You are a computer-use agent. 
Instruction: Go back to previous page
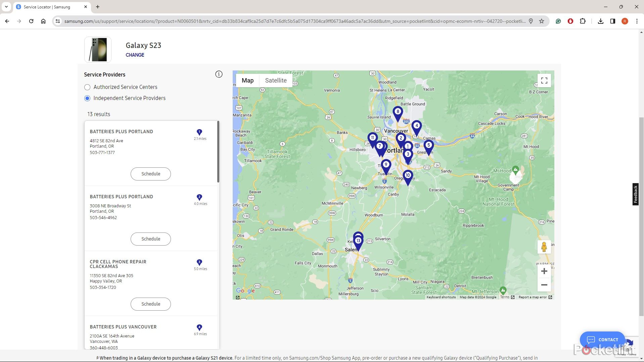click(x=7, y=21)
